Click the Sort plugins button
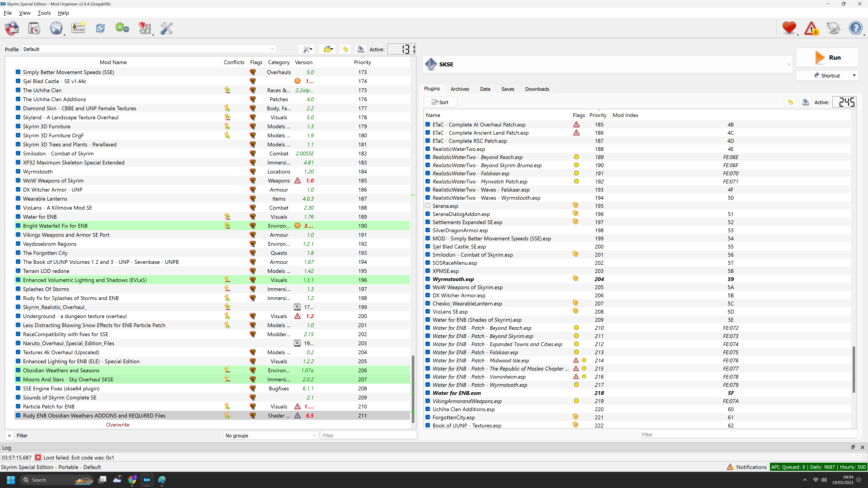The image size is (868, 488). coord(440,102)
